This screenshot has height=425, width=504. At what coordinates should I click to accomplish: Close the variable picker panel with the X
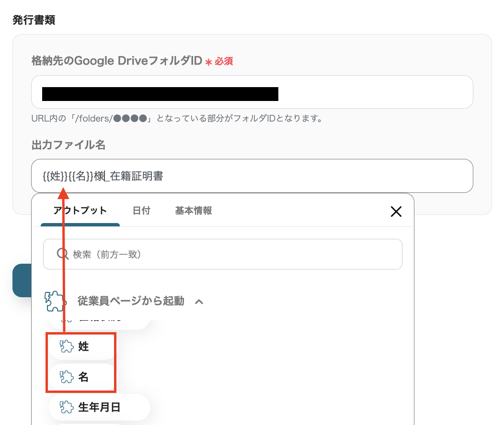point(396,211)
